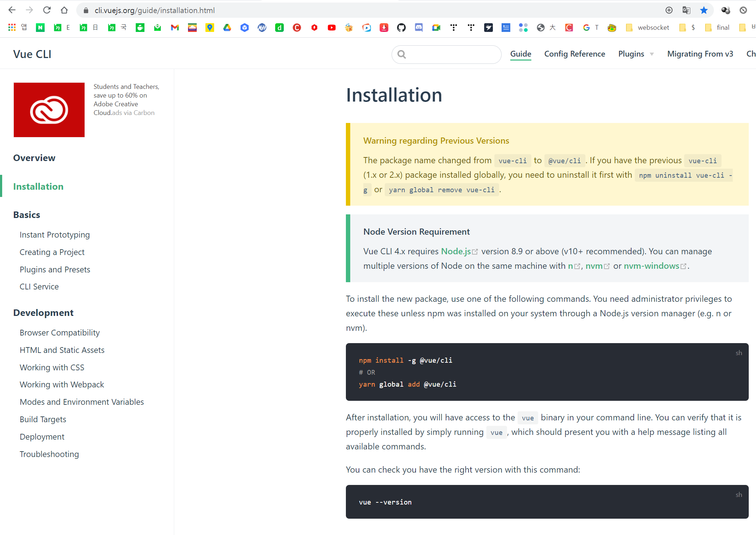Go to Creating a Project page
This screenshot has height=535, width=756.
52,252
